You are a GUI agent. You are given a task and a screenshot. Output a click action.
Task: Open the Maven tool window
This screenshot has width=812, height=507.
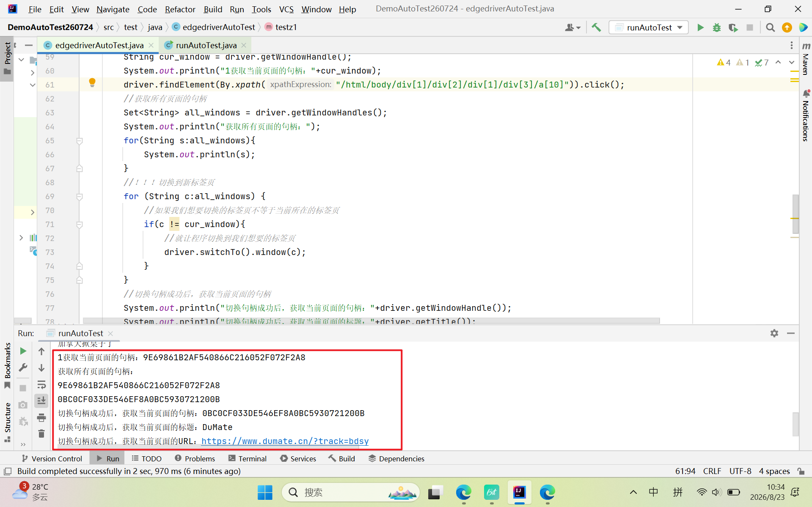[806, 58]
